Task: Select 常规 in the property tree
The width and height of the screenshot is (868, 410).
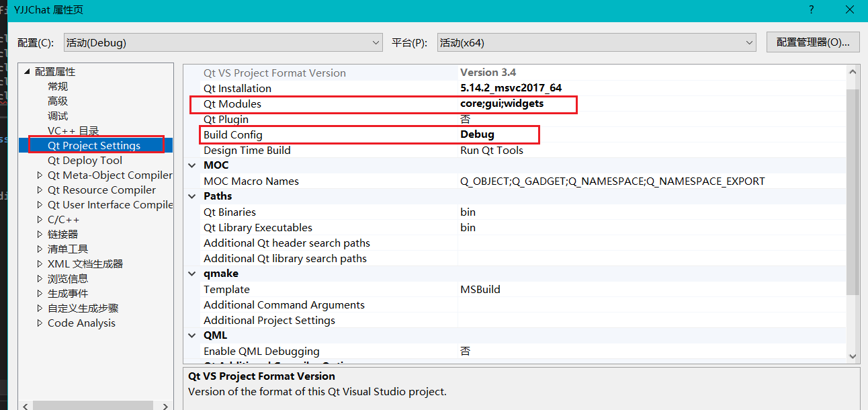Action: (58, 86)
